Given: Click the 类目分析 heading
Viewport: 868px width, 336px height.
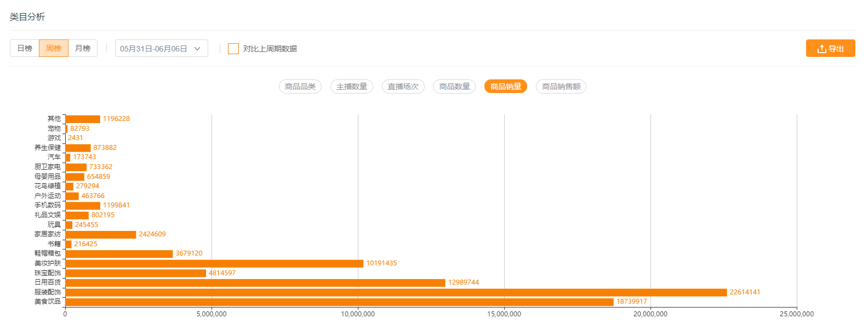Looking at the screenshot, I should click(x=27, y=17).
